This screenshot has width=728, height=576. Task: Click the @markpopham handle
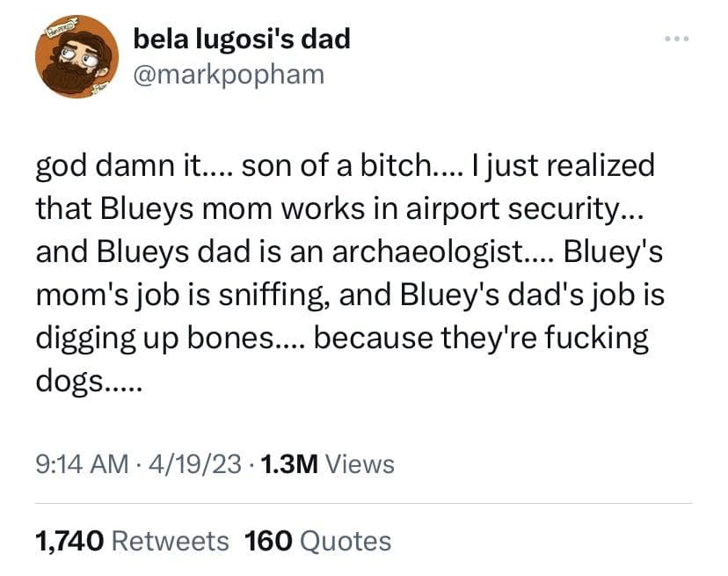click(228, 74)
